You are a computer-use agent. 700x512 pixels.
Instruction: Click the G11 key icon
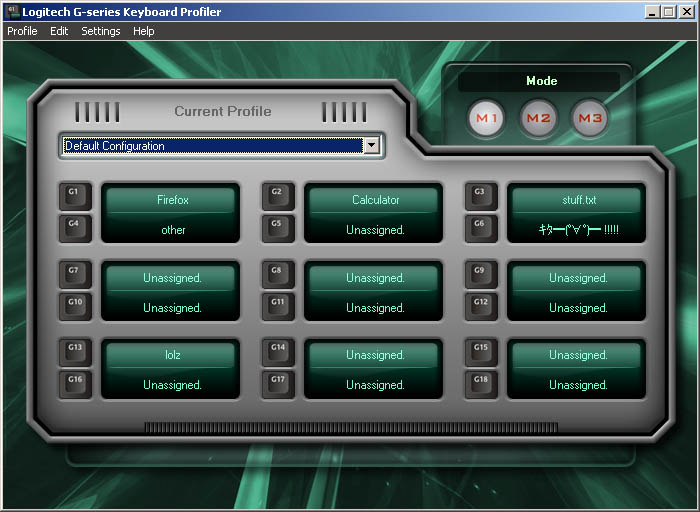(x=278, y=307)
